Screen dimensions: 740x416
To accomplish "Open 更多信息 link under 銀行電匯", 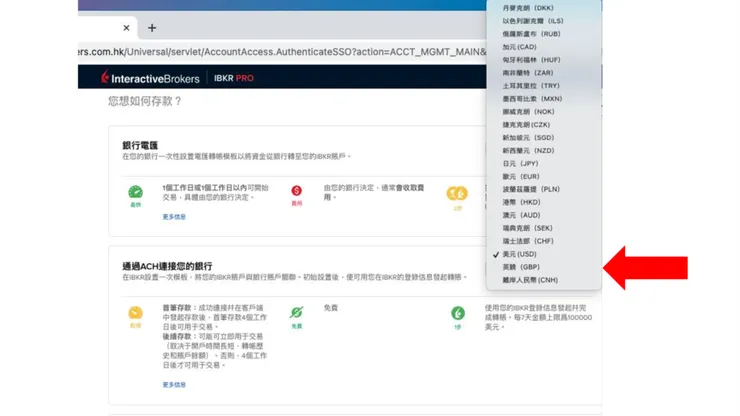I will click(174, 217).
